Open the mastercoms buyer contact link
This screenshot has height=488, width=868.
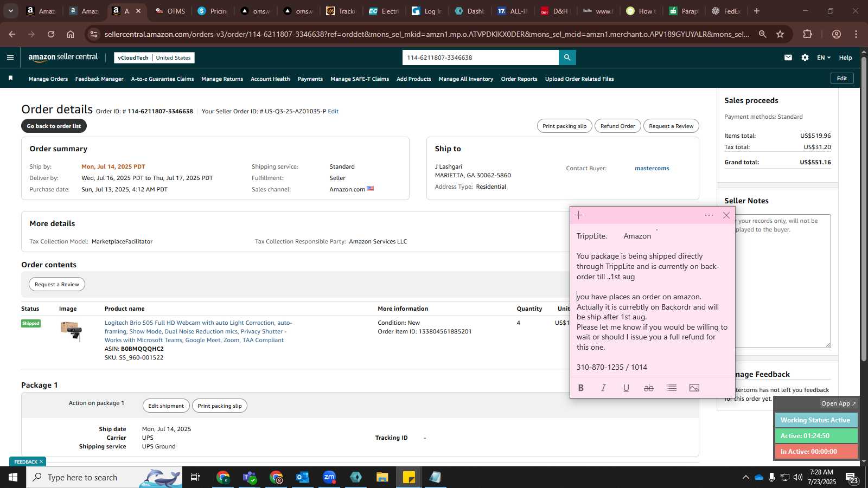coord(652,168)
